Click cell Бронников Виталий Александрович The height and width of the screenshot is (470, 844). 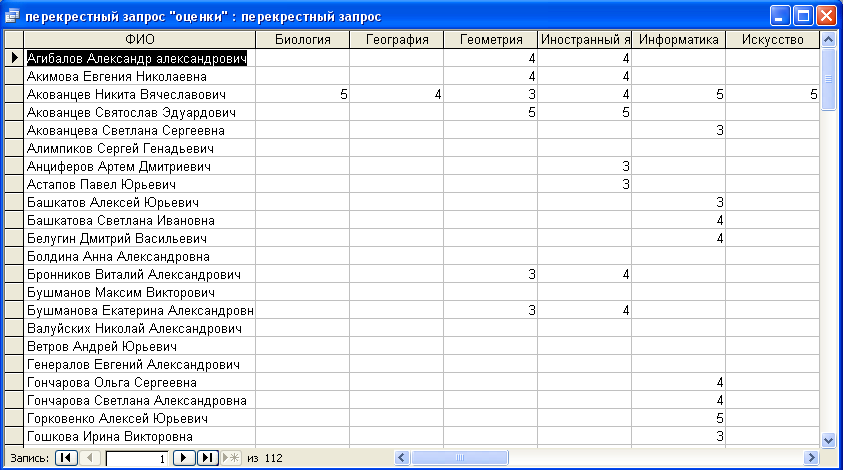pos(139,274)
